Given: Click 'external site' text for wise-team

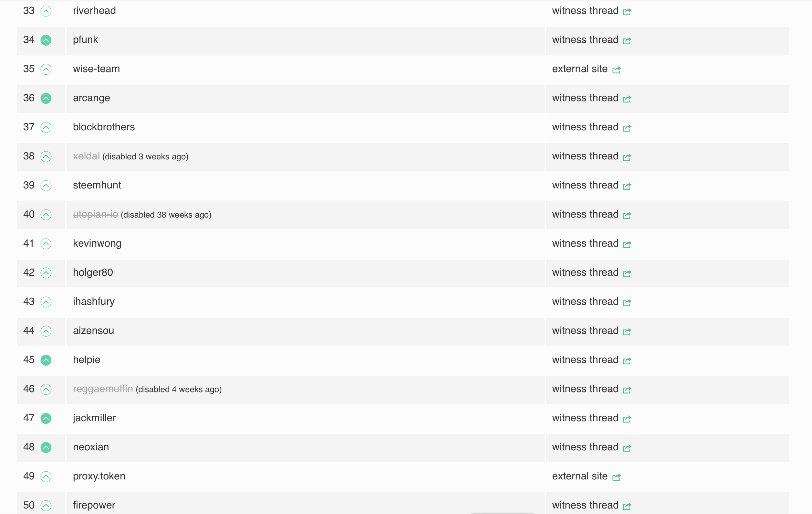Looking at the screenshot, I should (580, 69).
